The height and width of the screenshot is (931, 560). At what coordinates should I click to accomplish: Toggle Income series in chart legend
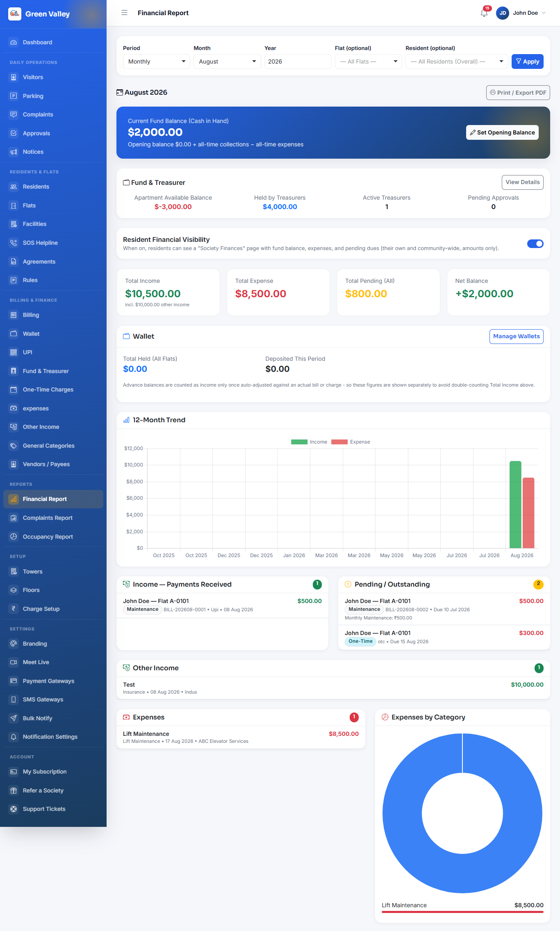click(309, 442)
